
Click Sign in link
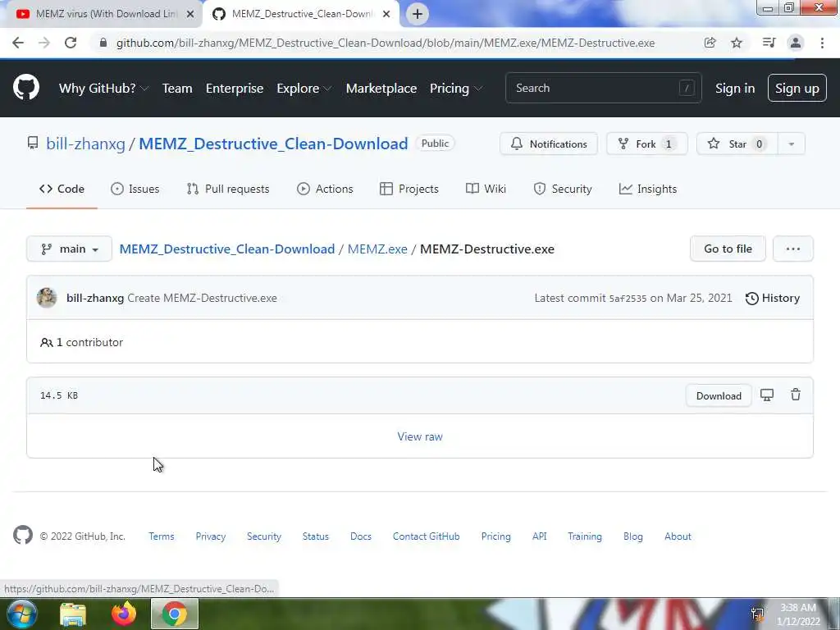[735, 89]
